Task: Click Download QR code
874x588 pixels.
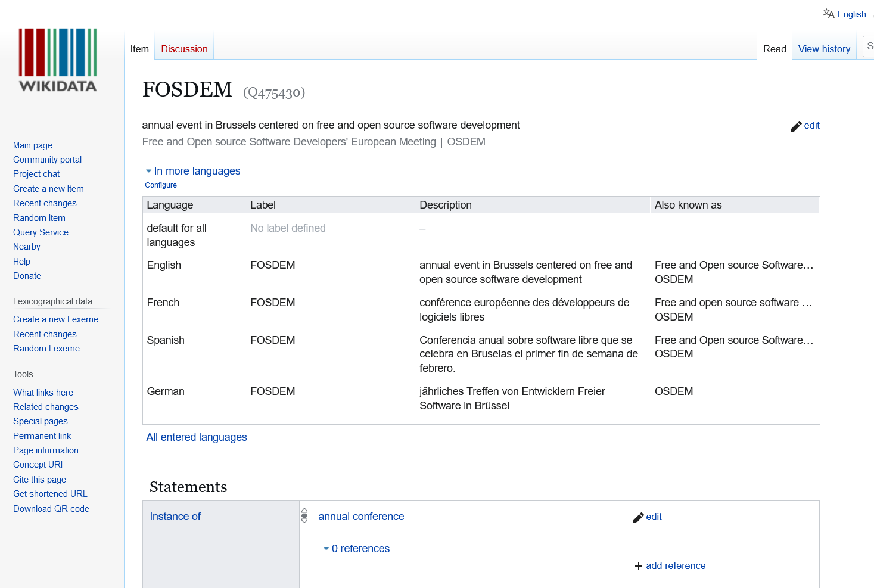Action: click(x=51, y=509)
